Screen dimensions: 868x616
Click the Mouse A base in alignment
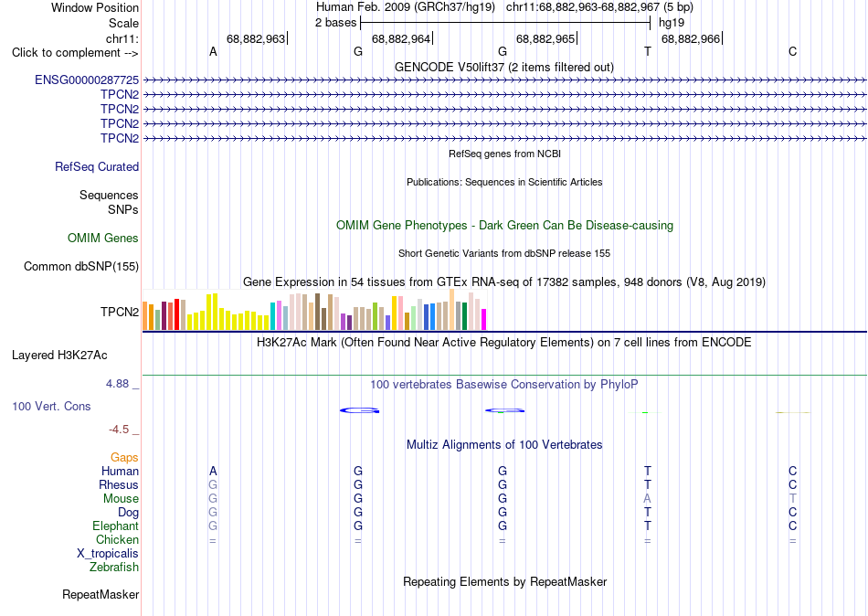[x=647, y=499]
